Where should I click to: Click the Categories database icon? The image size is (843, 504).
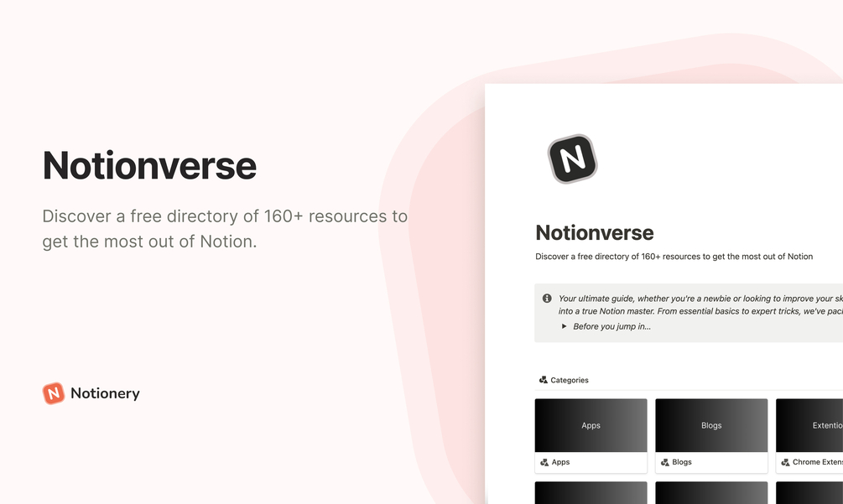(543, 380)
